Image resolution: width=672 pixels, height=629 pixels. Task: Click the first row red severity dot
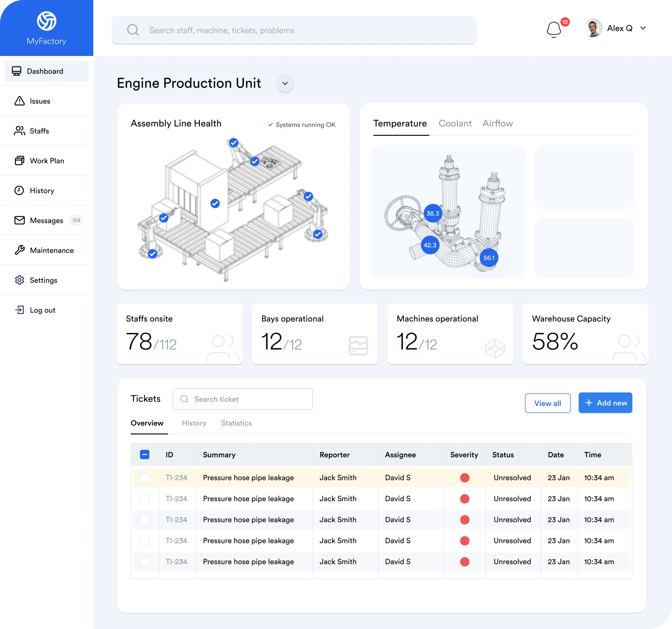pyautogui.click(x=465, y=478)
